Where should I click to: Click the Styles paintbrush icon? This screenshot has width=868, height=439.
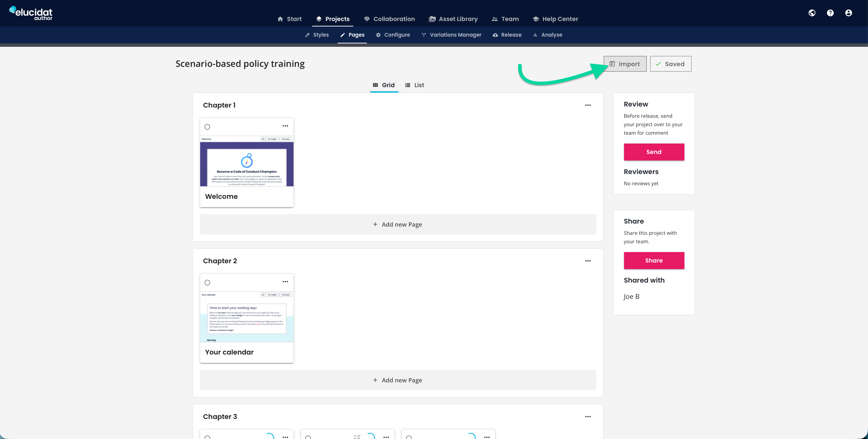point(307,35)
